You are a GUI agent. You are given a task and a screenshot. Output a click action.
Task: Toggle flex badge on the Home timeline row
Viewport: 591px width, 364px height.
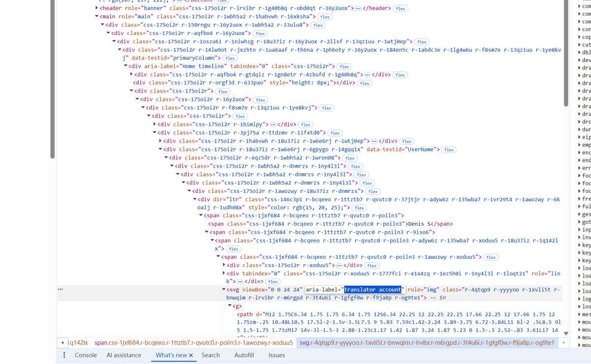[344, 66]
